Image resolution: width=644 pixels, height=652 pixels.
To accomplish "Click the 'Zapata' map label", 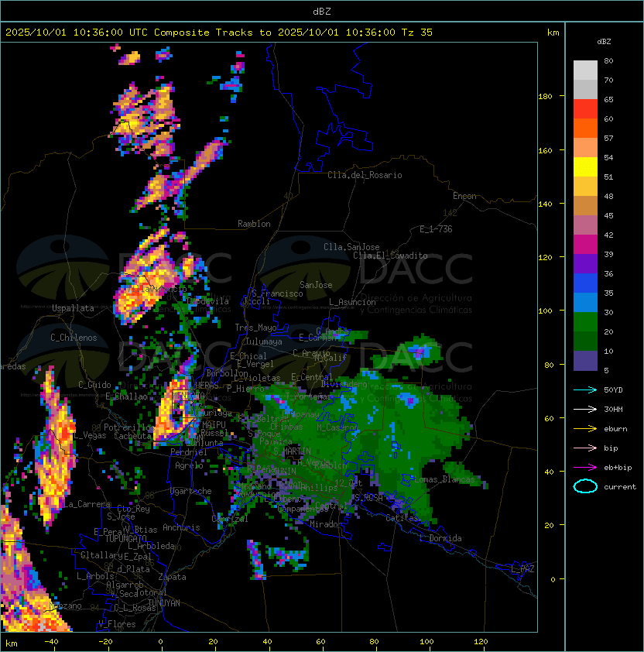I will click(172, 577).
